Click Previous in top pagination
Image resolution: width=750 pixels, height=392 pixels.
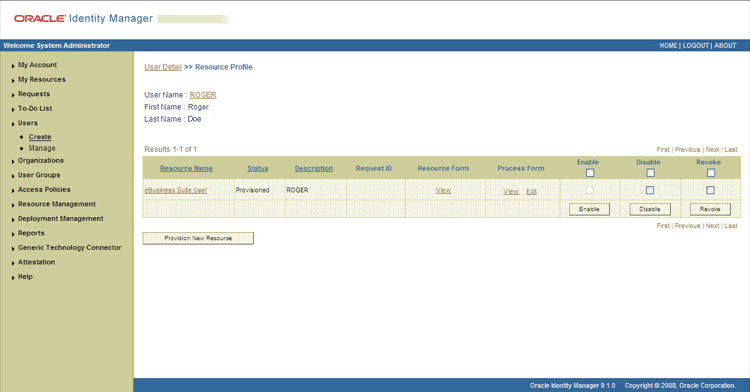click(x=687, y=150)
